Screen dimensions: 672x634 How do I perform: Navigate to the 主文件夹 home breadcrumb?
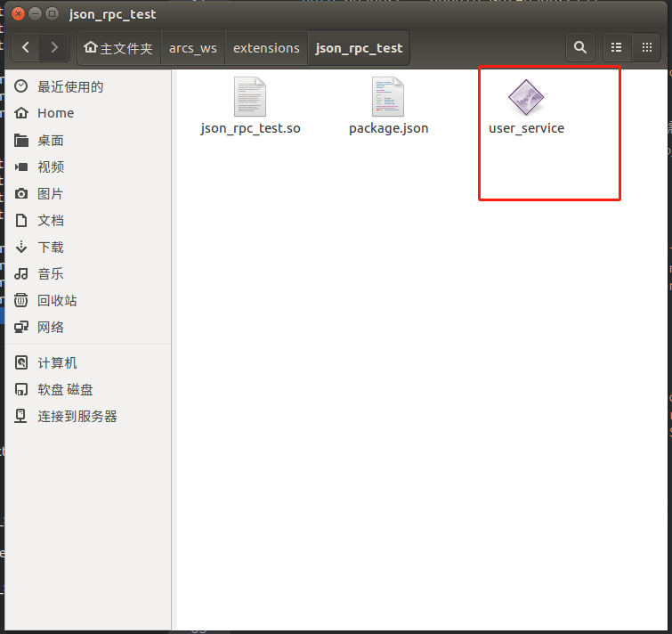tap(118, 48)
